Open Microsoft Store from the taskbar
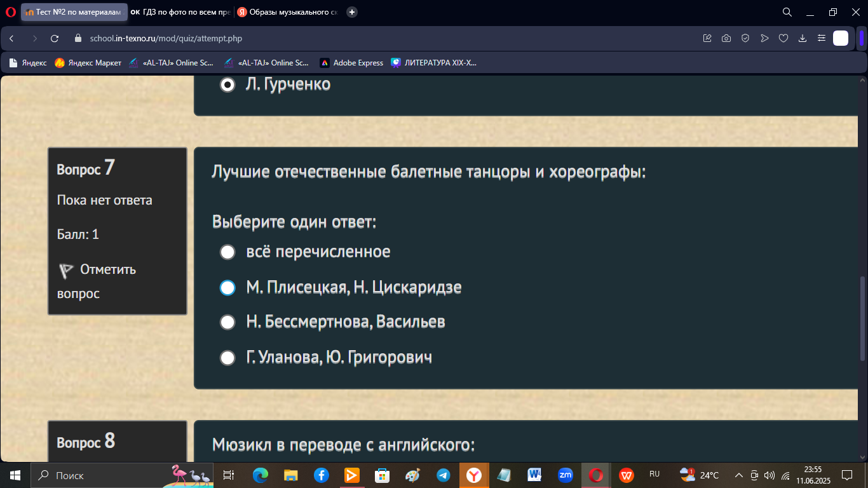Viewport: 868px width, 488px height. pyautogui.click(x=382, y=475)
